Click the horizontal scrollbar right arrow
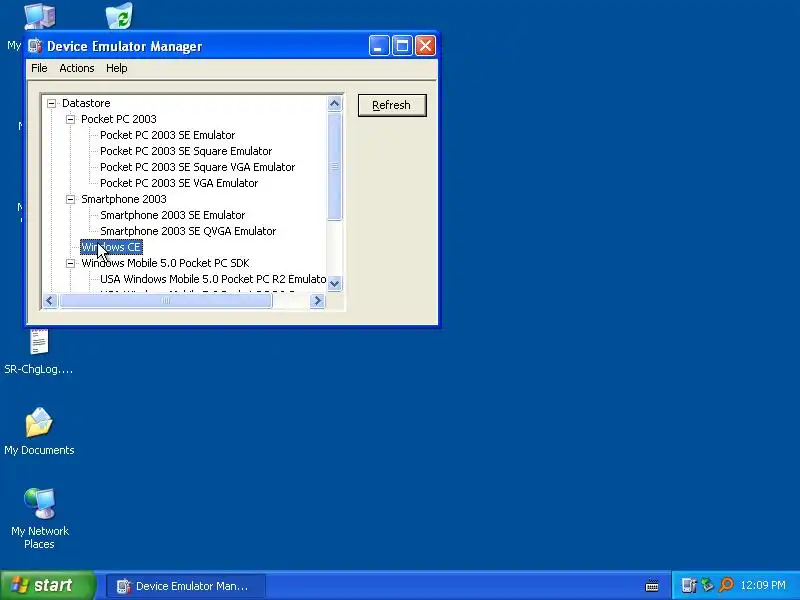Image resolution: width=800 pixels, height=600 pixels. [x=317, y=301]
